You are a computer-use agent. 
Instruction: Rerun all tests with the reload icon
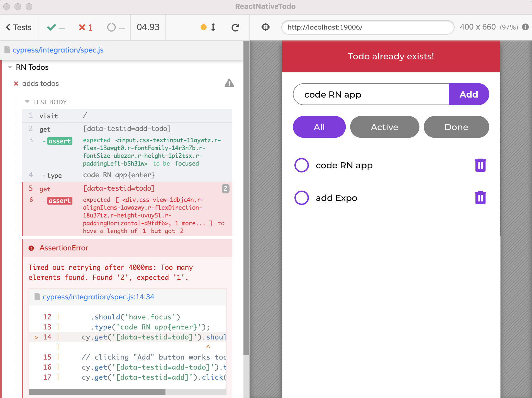click(235, 27)
